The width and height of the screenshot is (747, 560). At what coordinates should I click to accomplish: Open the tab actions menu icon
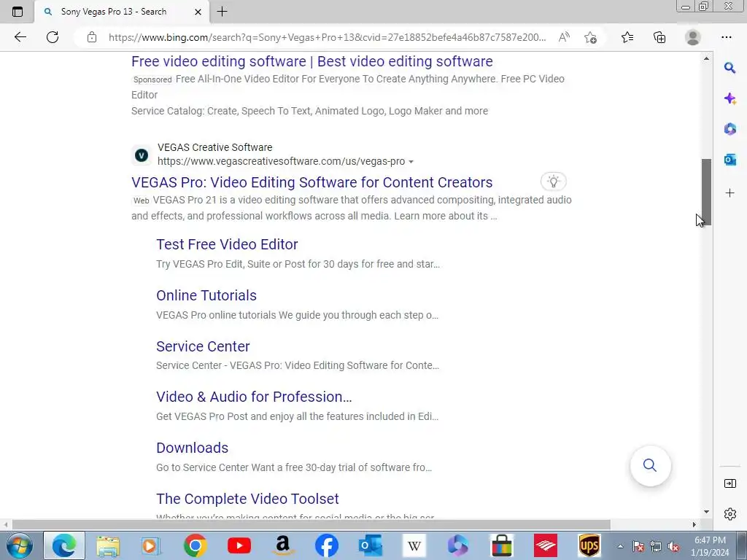coord(18,12)
